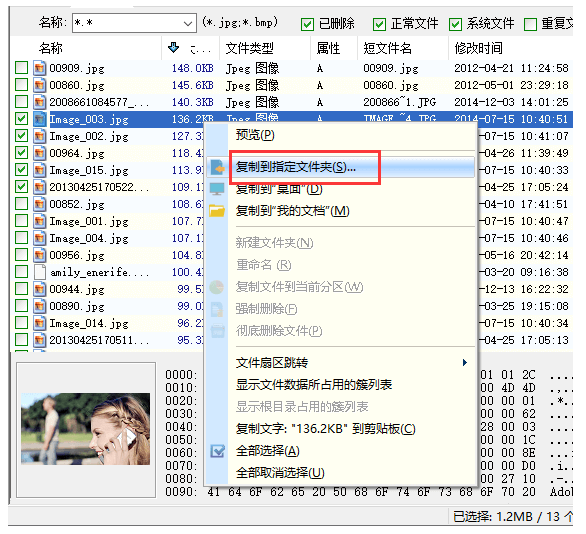Expand the 文件扇区跳转 submenu arrow
The image size is (586, 534).
(x=465, y=362)
